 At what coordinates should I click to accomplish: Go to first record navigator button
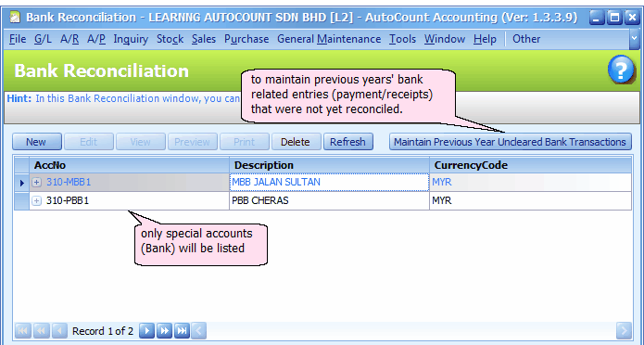click(22, 330)
